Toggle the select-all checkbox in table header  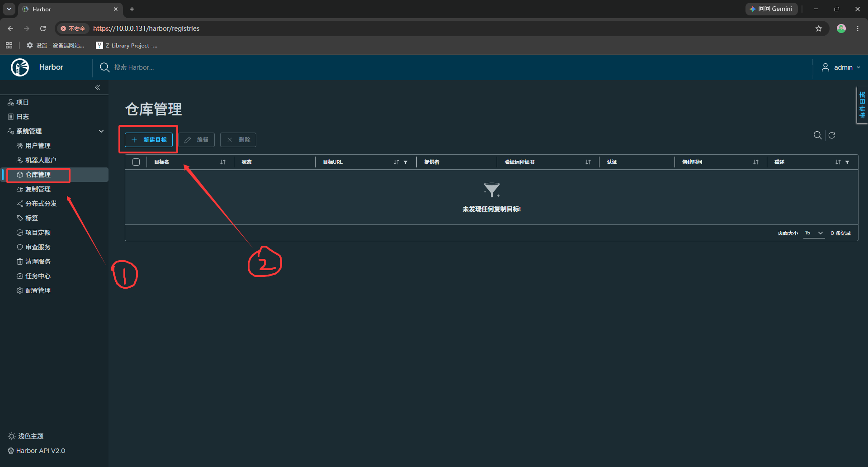pos(136,162)
